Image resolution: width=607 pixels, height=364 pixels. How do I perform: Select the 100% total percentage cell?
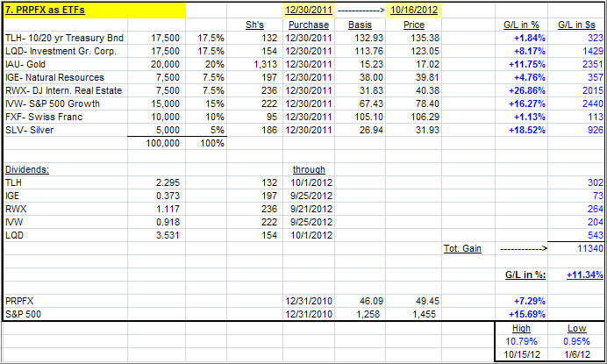click(x=212, y=143)
